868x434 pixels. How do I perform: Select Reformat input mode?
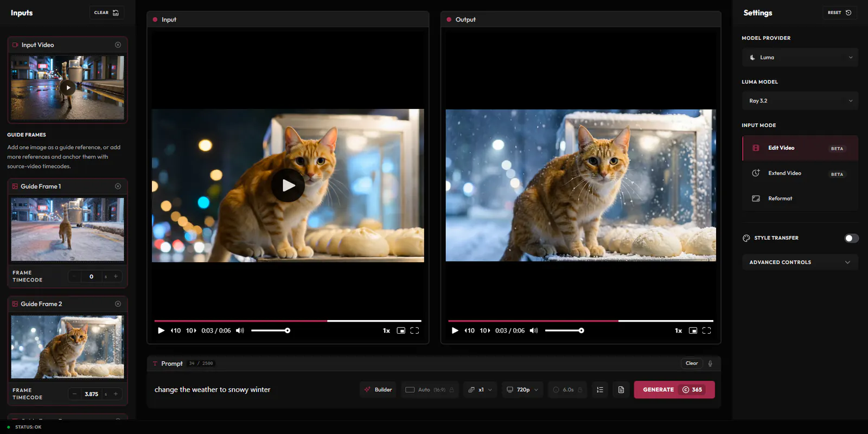[x=800, y=199]
